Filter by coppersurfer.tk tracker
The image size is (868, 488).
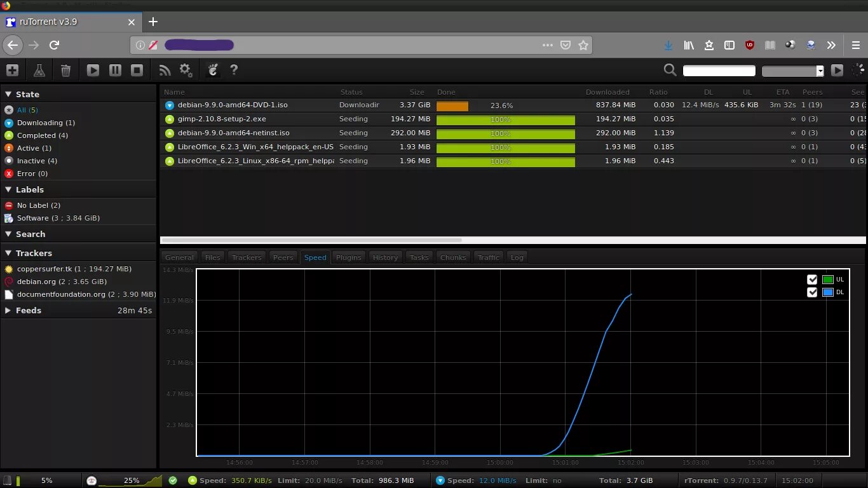78,269
